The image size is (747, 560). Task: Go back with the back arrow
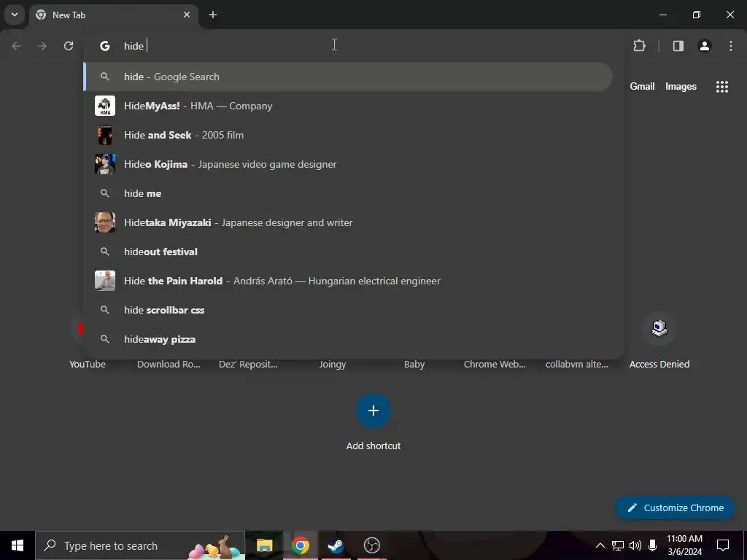coord(16,46)
